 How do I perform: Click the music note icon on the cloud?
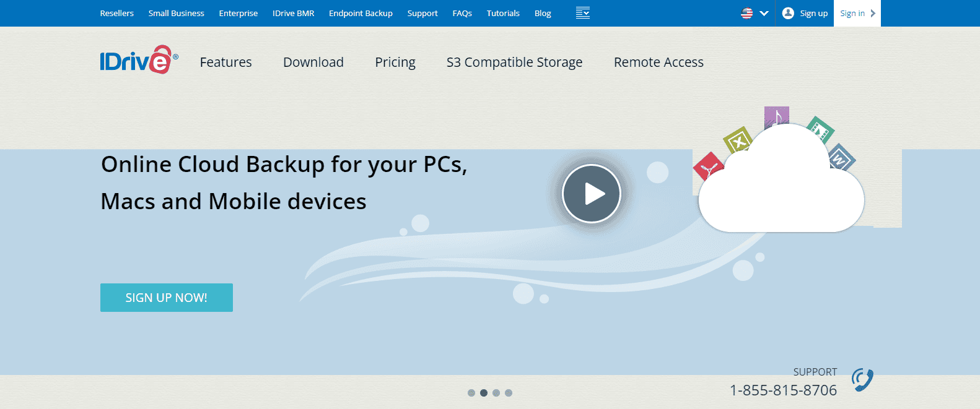point(776,116)
